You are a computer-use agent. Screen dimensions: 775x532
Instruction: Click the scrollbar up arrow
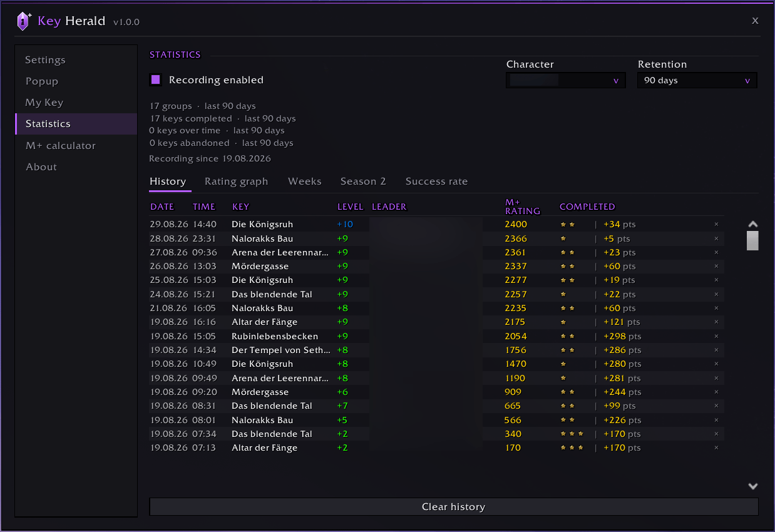(x=753, y=224)
